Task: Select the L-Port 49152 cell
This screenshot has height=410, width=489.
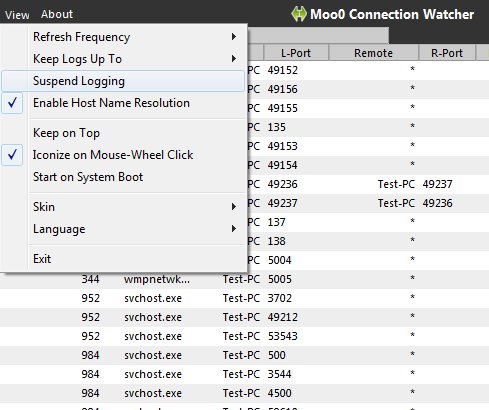Action: pyautogui.click(x=283, y=70)
